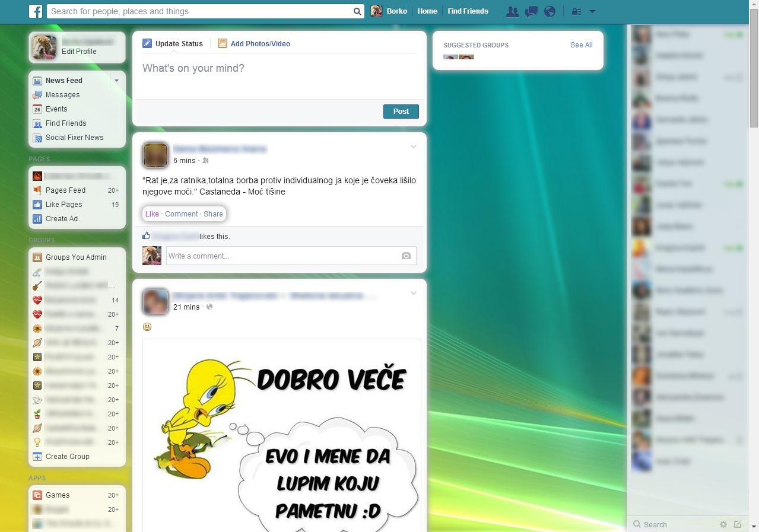Click the Like Pages thumbs-up icon

pyautogui.click(x=37, y=205)
